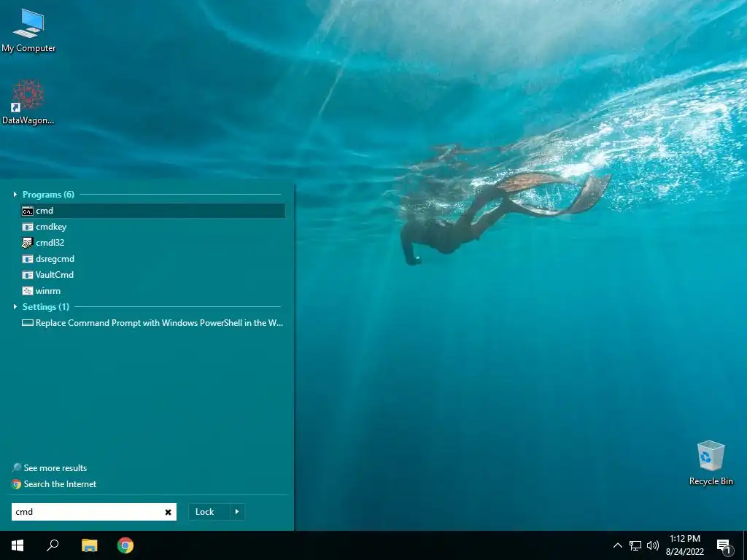Click Search the Internet
The width and height of the screenshot is (747, 560).
60,484
